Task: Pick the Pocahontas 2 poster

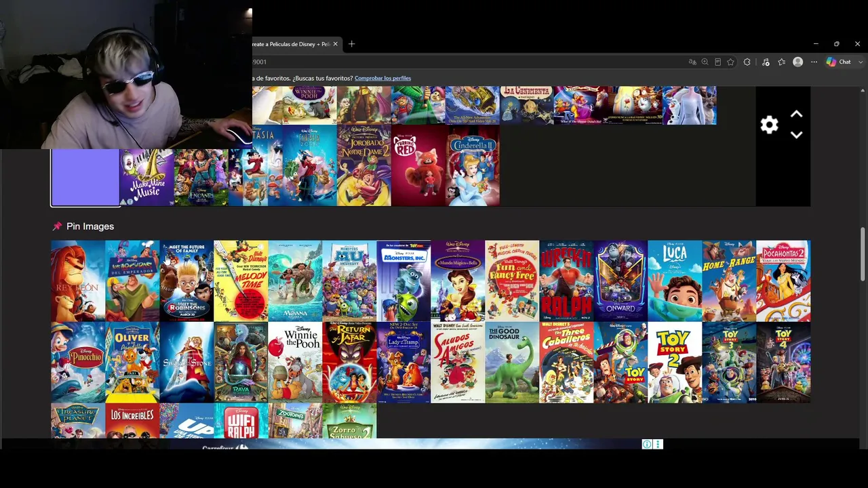Action: [x=783, y=281]
